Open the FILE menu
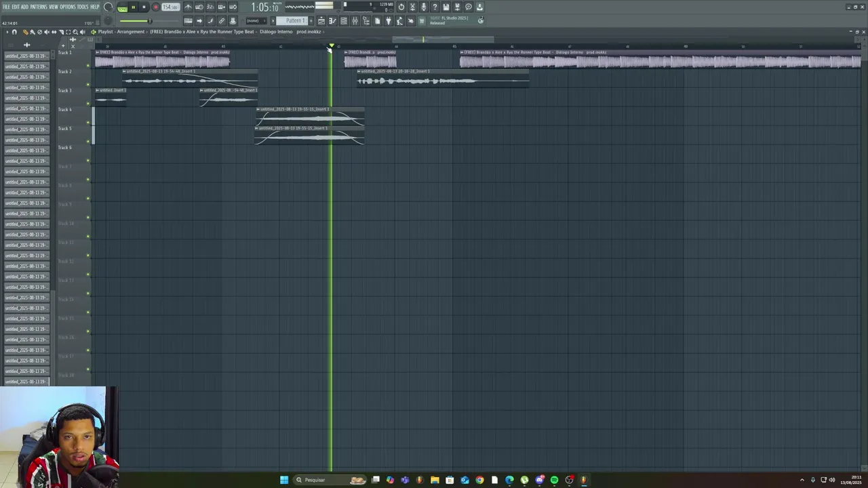 6,7
